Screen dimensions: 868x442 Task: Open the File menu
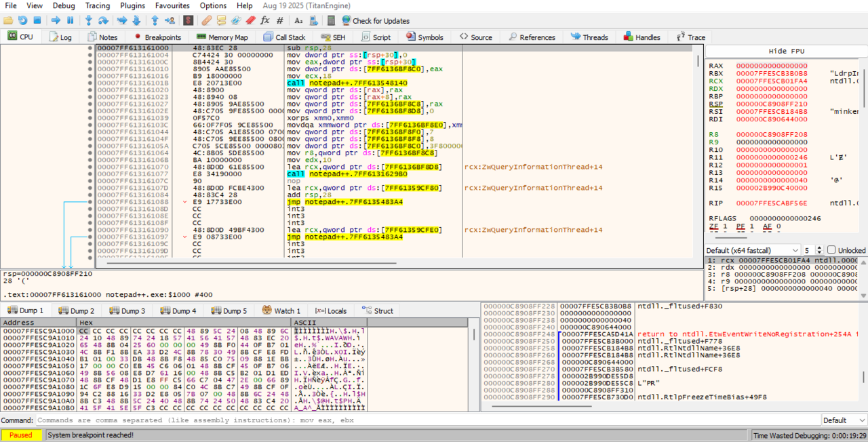click(x=11, y=5)
